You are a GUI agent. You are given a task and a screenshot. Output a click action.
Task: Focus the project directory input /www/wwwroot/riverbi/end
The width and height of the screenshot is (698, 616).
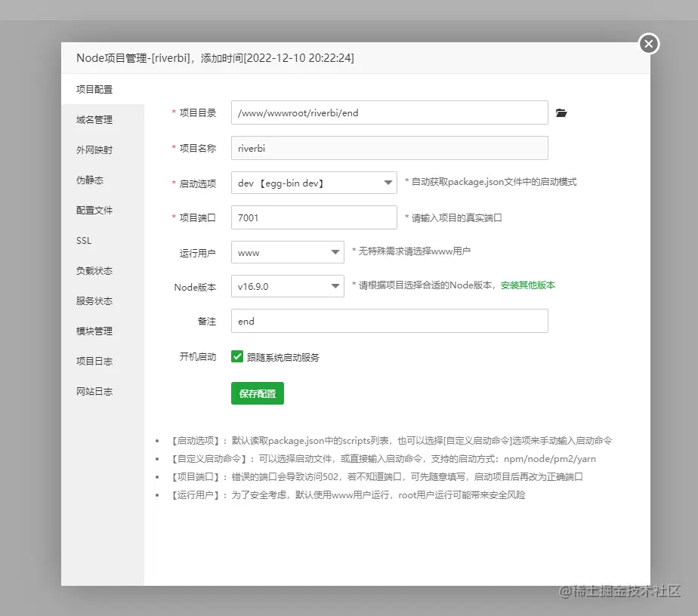(x=390, y=112)
